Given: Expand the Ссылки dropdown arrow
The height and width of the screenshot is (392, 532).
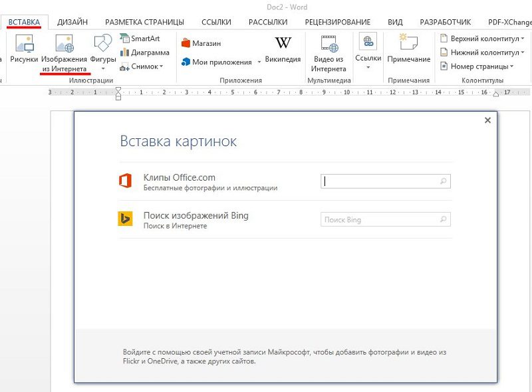Looking at the screenshot, I should [x=368, y=68].
